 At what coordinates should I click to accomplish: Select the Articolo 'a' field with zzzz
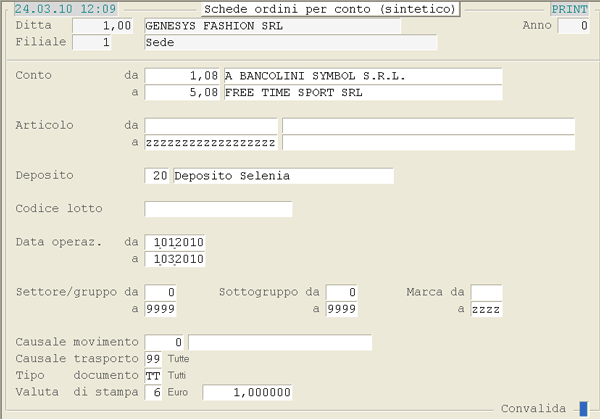(x=211, y=143)
